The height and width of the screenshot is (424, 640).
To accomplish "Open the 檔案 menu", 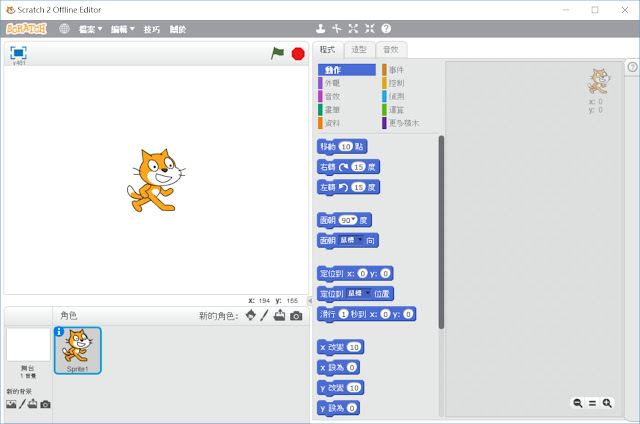I will (90, 29).
